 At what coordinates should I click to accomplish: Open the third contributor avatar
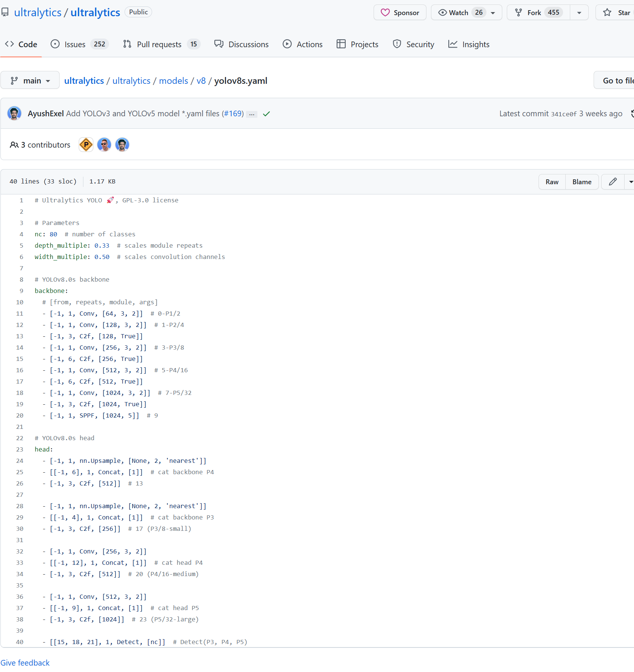click(x=122, y=145)
